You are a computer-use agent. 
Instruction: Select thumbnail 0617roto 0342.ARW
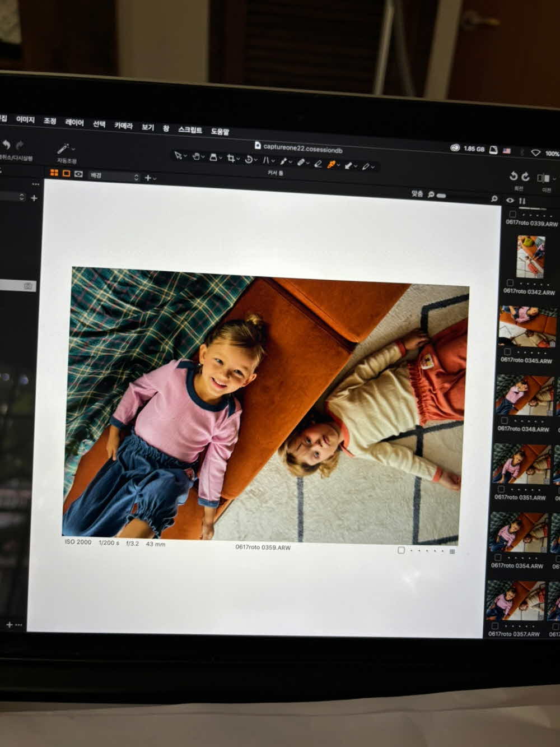531,257
